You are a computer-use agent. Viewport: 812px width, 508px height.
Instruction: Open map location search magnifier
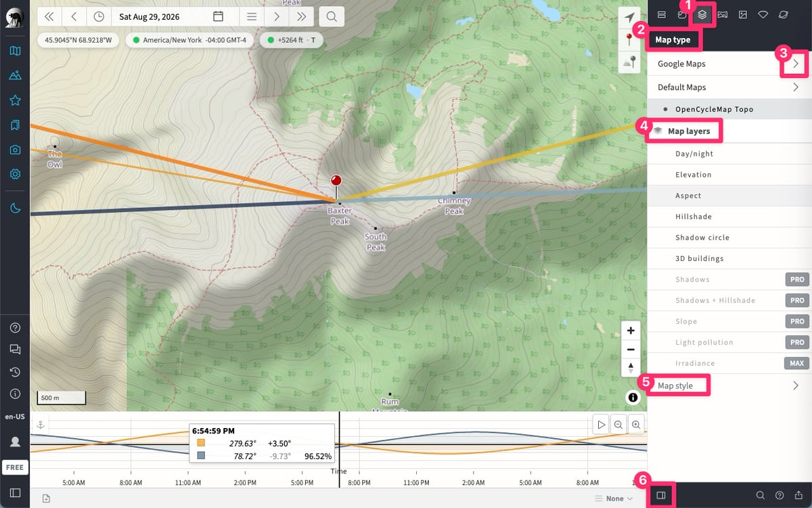(x=332, y=16)
